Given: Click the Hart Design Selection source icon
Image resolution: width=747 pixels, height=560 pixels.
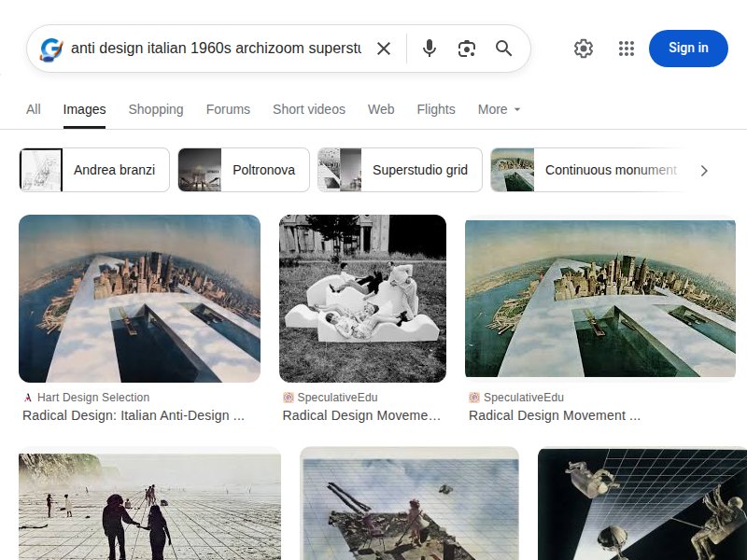Looking at the screenshot, I should (x=27, y=397).
